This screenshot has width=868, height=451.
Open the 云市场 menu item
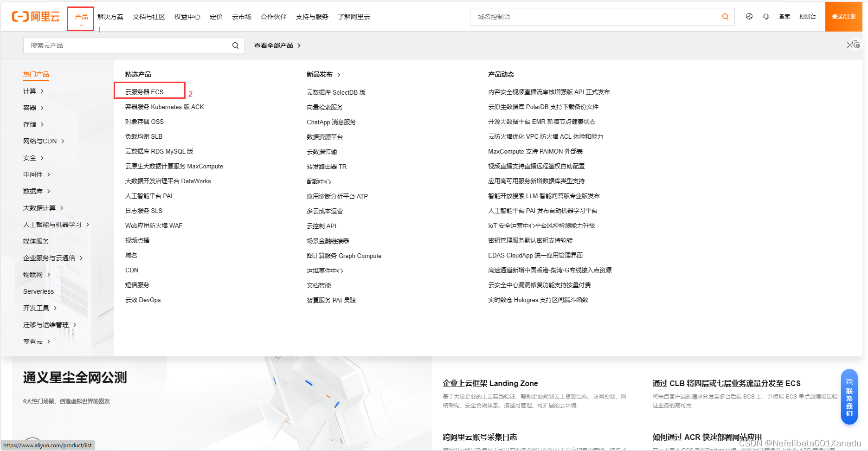tap(242, 17)
